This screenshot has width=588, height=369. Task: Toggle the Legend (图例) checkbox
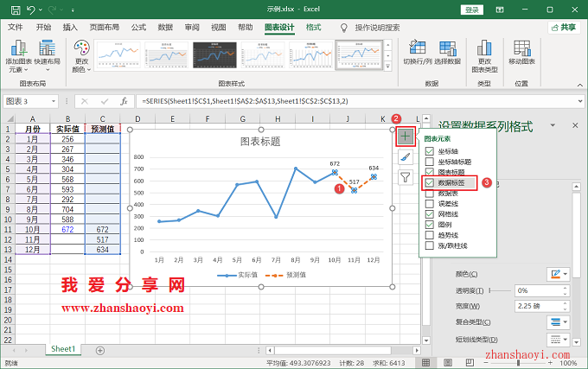430,225
